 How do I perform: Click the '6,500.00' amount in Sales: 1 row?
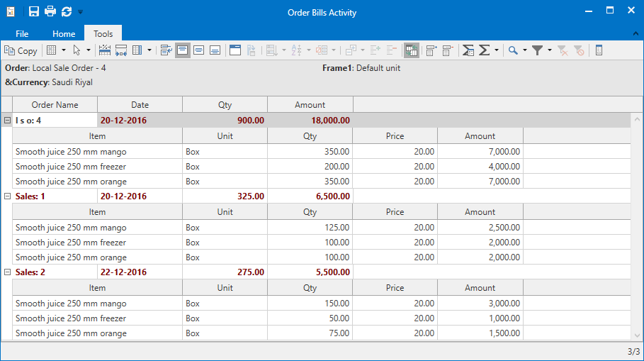click(310, 196)
